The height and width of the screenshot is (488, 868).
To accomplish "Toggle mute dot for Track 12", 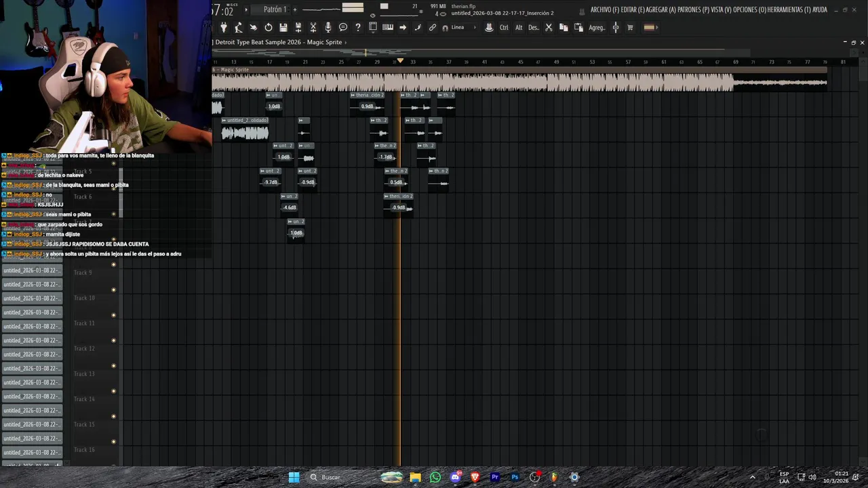I will 113,341.
